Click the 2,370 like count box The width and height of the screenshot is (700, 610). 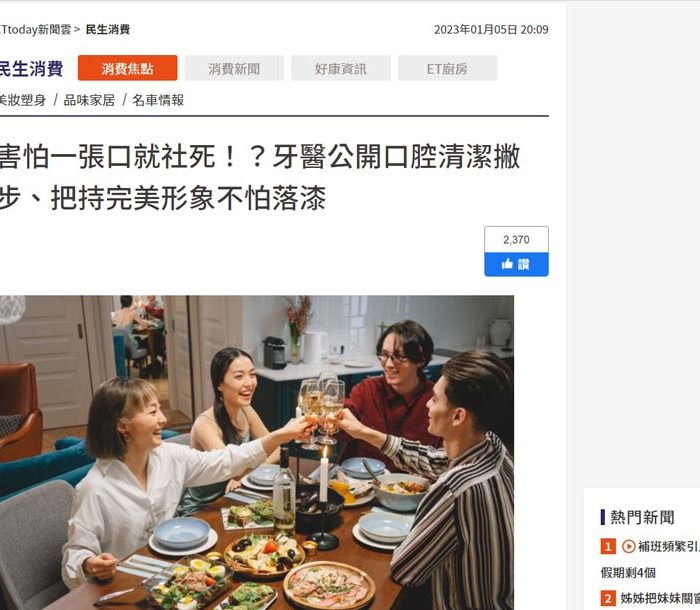(517, 240)
